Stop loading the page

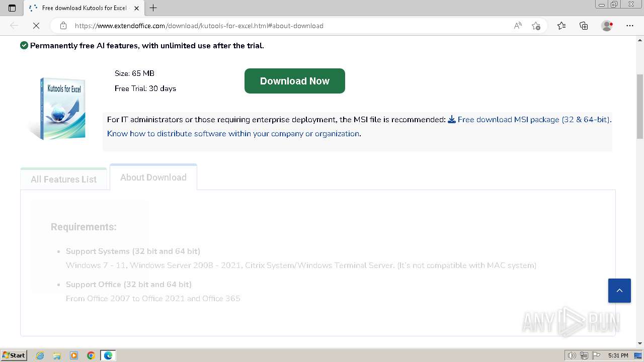coord(36,26)
